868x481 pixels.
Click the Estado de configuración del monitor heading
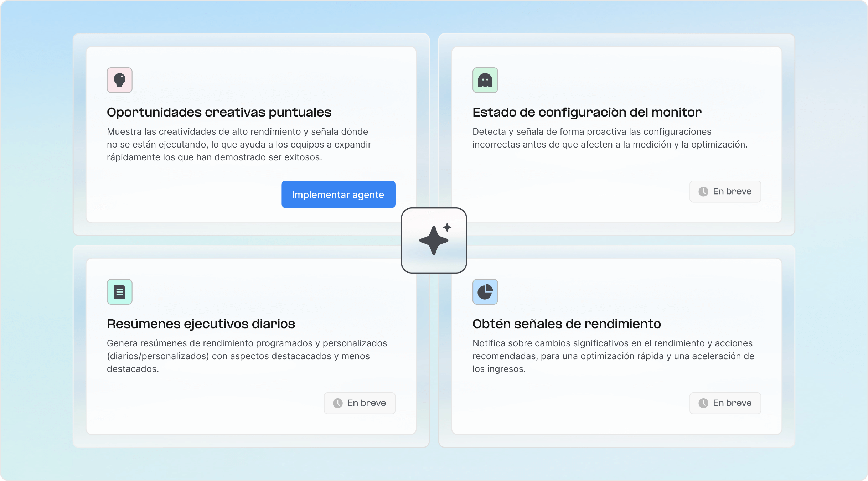tap(586, 112)
